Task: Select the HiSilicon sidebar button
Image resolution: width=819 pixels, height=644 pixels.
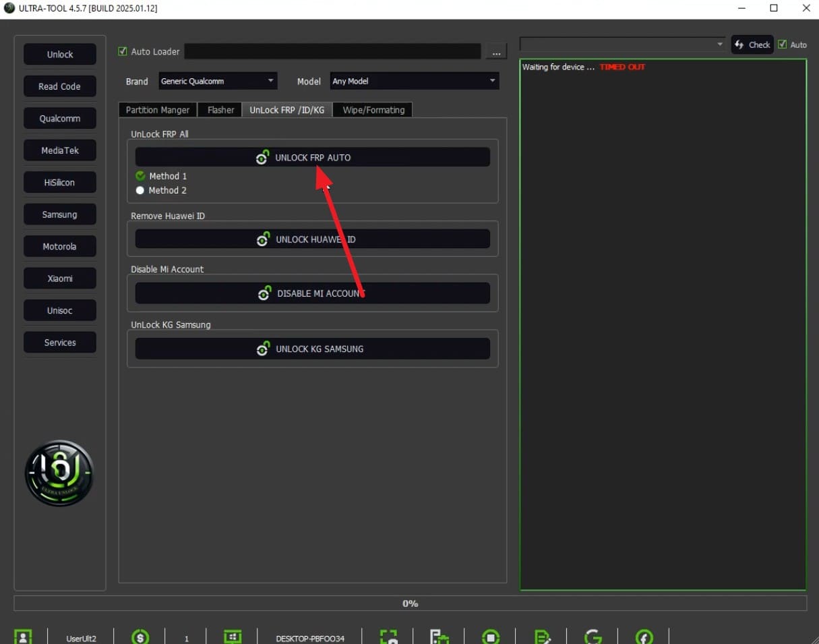Action: pos(60,183)
